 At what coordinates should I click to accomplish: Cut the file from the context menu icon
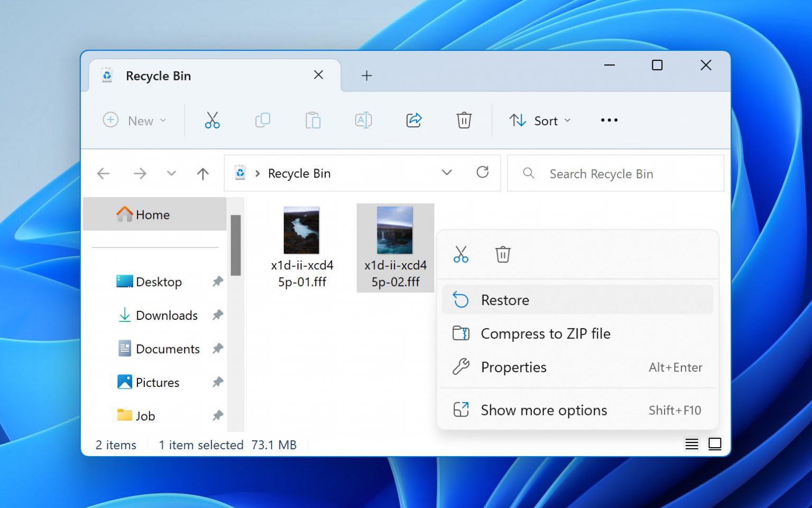pos(460,254)
